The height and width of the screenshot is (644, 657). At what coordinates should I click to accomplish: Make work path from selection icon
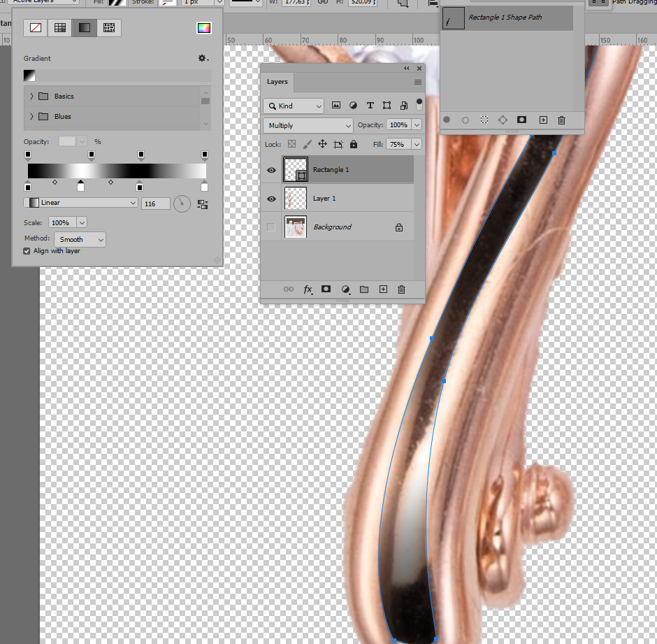[503, 120]
